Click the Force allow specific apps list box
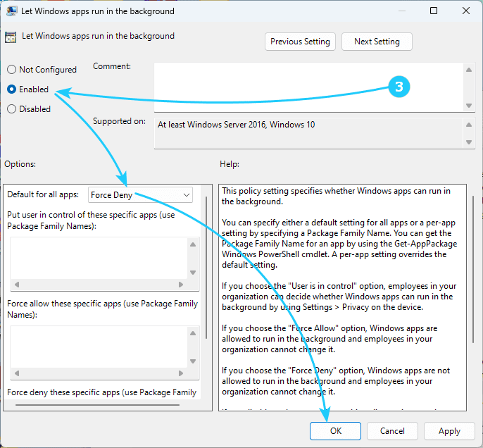Screen dimensions: 483x448 tap(97, 347)
